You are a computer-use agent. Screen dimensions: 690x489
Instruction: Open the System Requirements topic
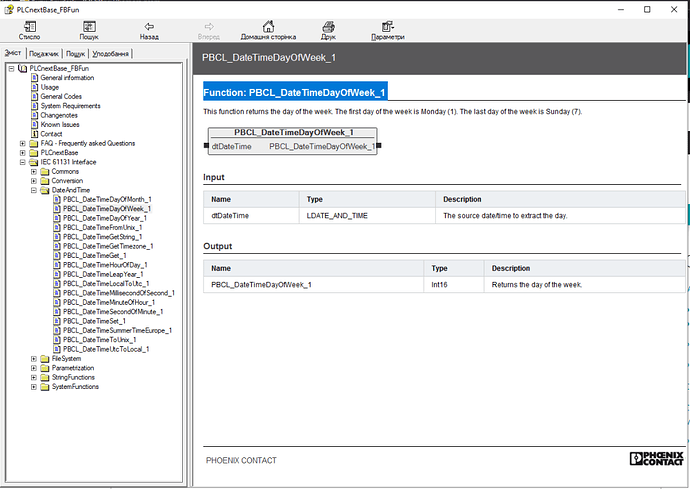70,106
